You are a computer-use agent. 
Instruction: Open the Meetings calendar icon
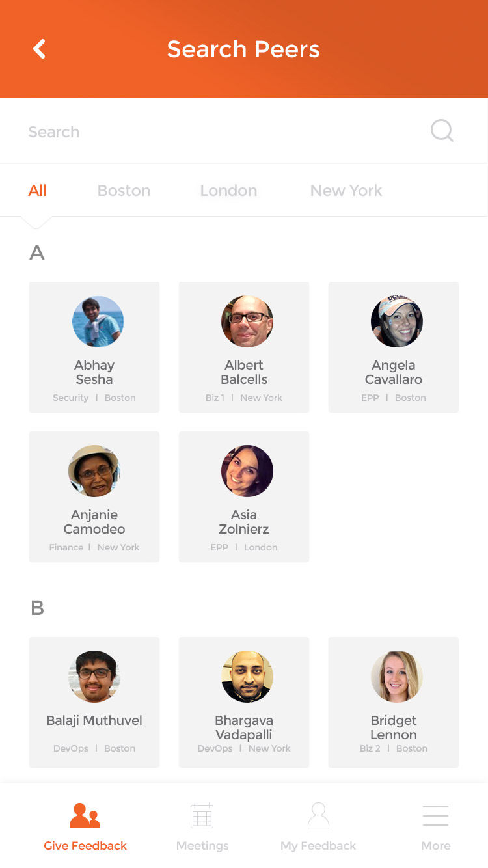[x=202, y=816]
